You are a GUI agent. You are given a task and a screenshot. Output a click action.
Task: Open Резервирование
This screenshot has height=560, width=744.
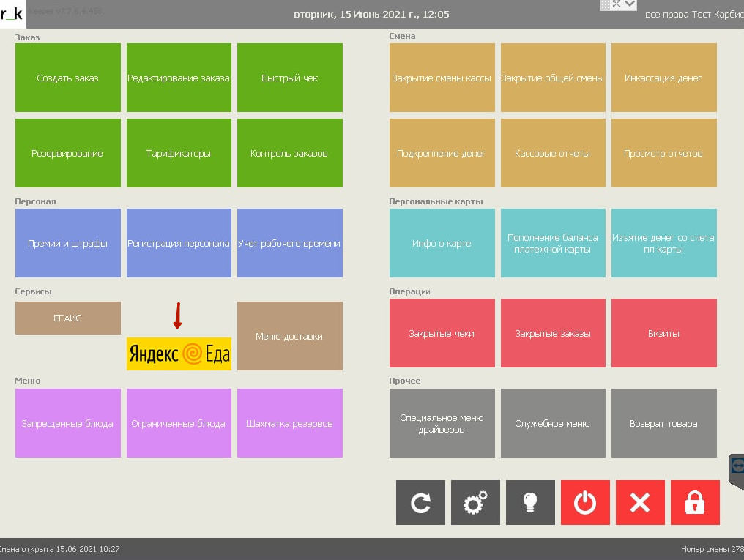pos(68,153)
